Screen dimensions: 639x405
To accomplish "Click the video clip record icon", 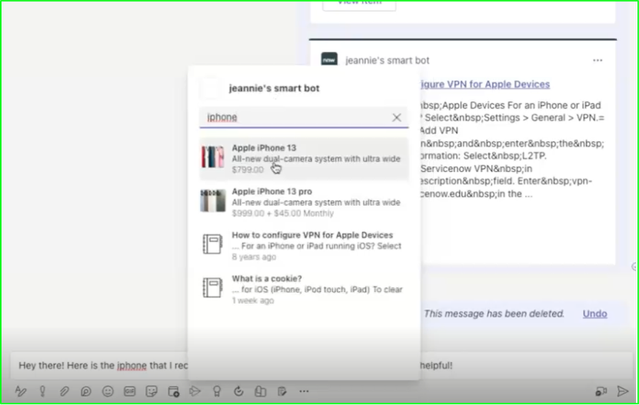I will click(x=601, y=391).
